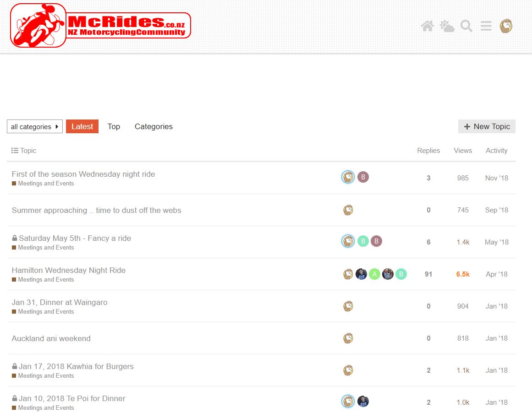Screen dimensions: 532x413
Task: Create a post with the New Topic button
Action: click(487, 126)
